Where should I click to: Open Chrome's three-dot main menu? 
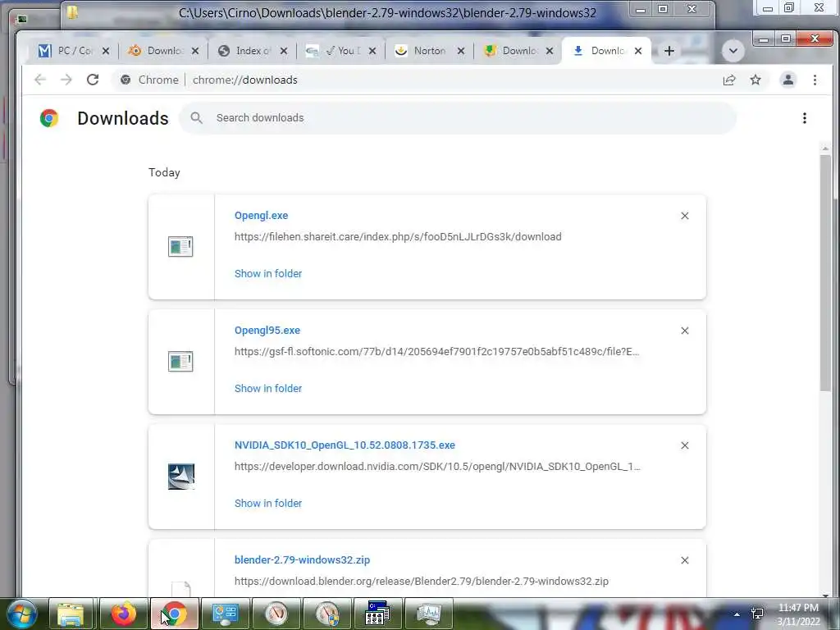(x=815, y=80)
